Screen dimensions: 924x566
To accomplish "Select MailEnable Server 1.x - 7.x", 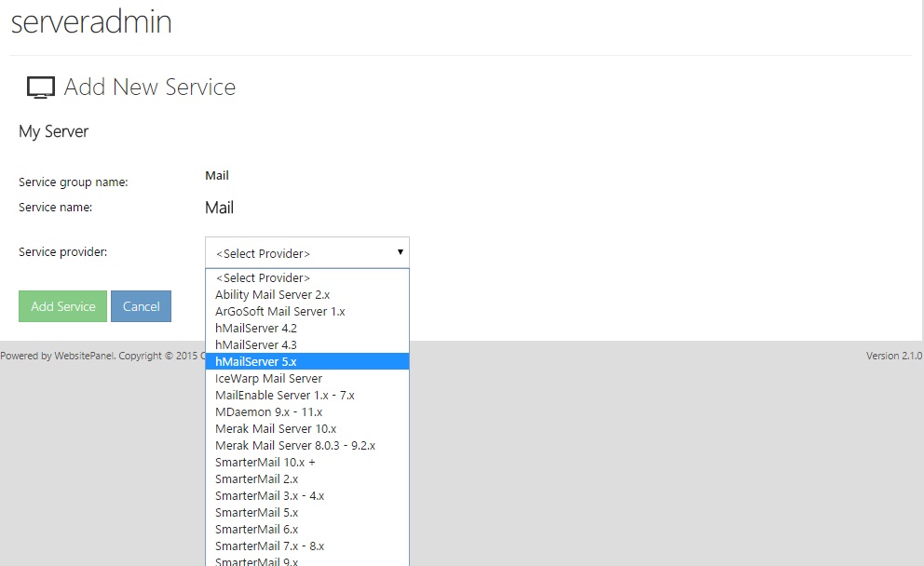I will pyautogui.click(x=307, y=396).
